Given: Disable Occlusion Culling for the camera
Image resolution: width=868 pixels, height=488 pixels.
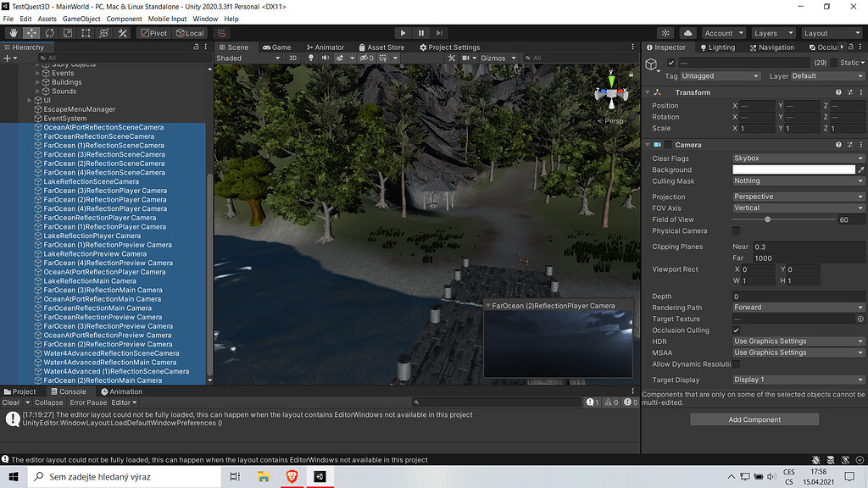Looking at the screenshot, I should [x=735, y=330].
